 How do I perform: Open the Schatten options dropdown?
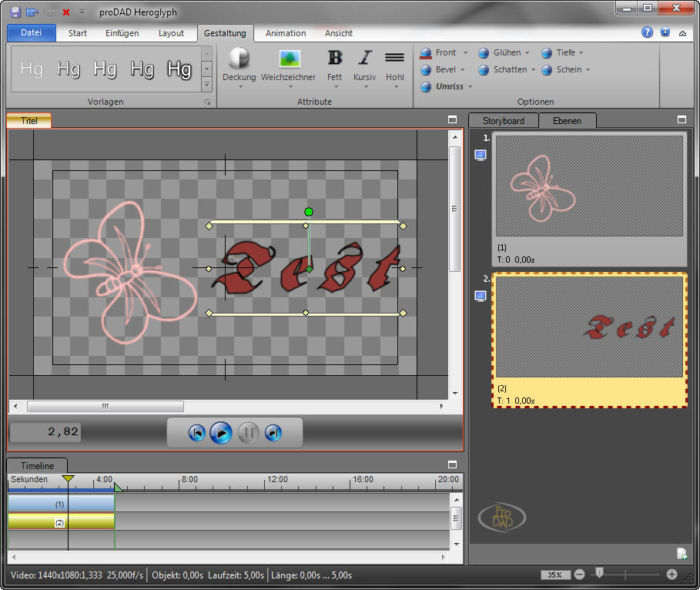(534, 70)
